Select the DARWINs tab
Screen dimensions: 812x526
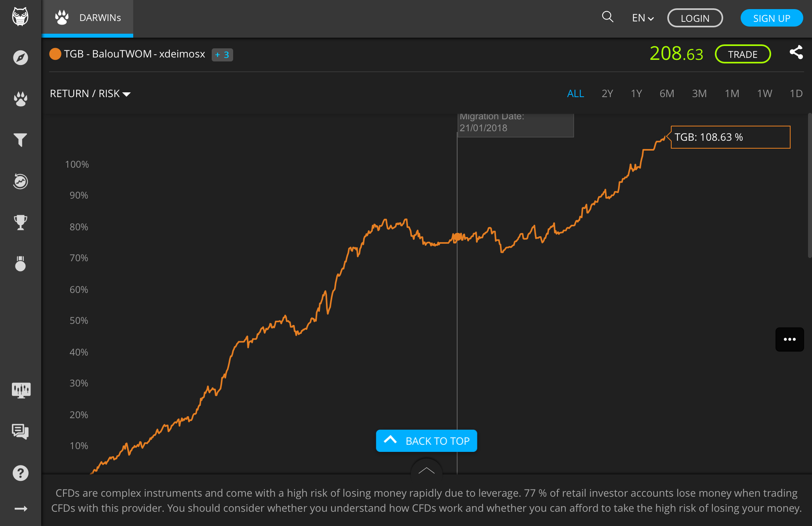88,18
